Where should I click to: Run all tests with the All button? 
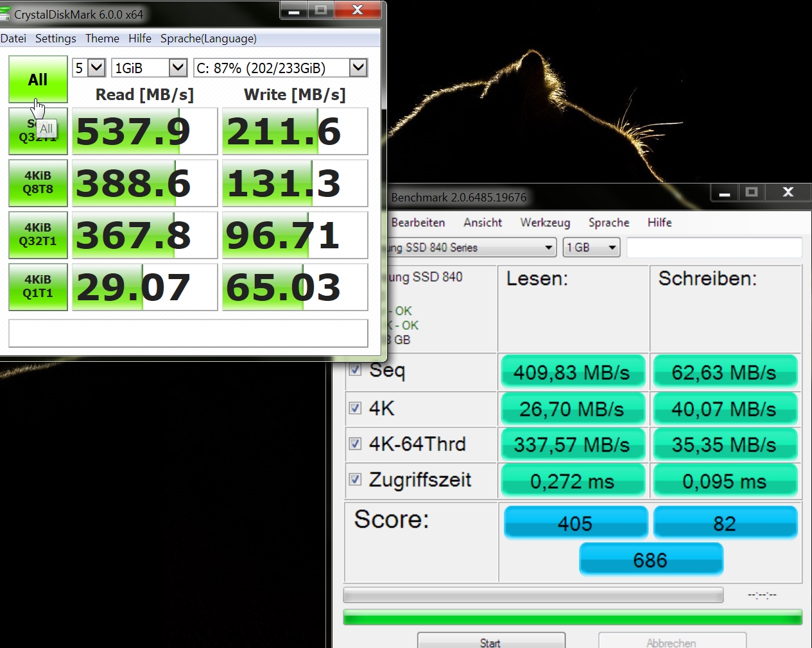(38, 80)
